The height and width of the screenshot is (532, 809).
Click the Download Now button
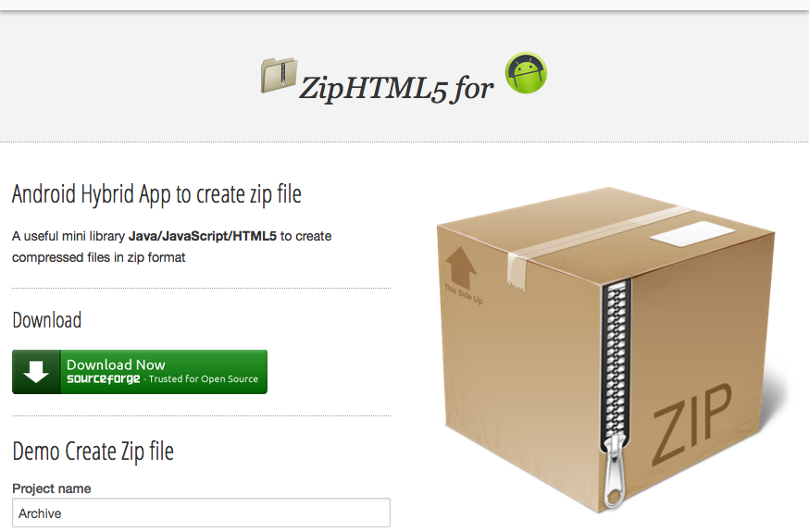tap(140, 372)
